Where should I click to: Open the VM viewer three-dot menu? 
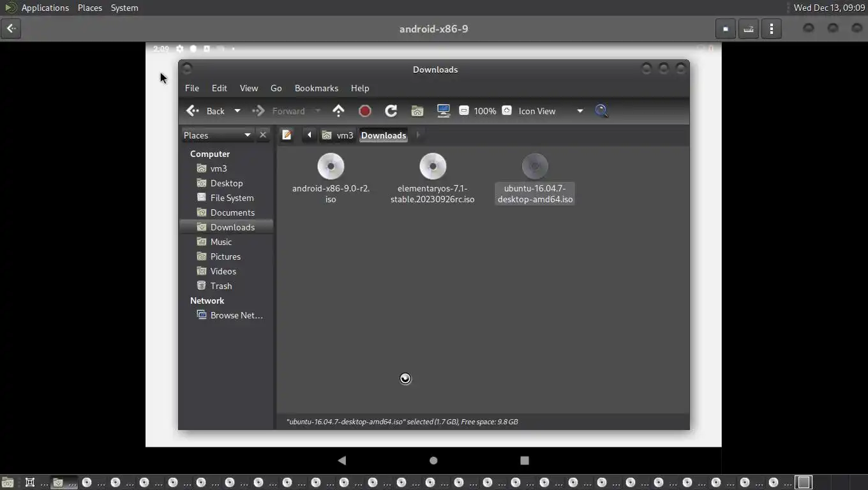(772, 29)
